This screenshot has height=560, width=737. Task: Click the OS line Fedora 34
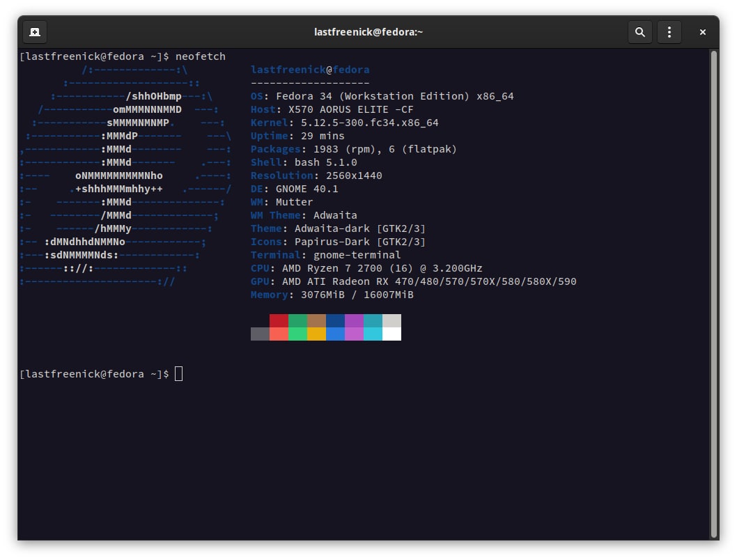click(x=382, y=96)
